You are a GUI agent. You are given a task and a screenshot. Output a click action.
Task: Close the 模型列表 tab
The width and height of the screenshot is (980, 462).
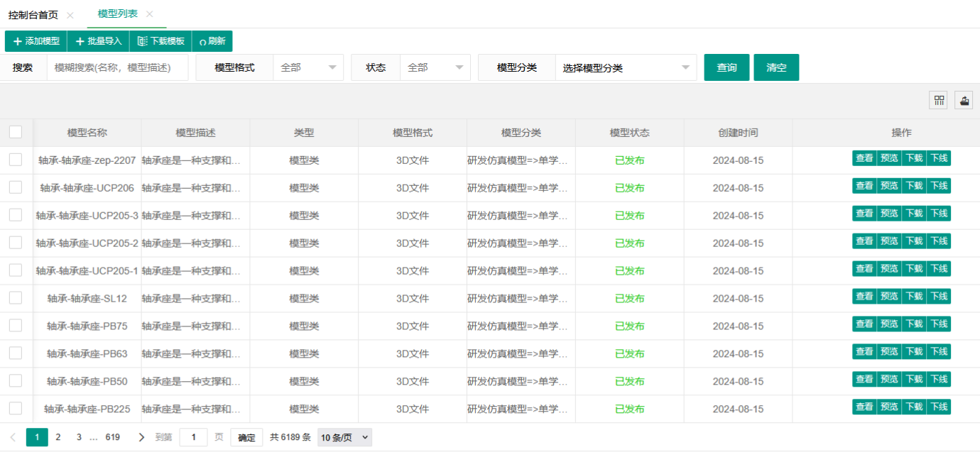(x=149, y=14)
